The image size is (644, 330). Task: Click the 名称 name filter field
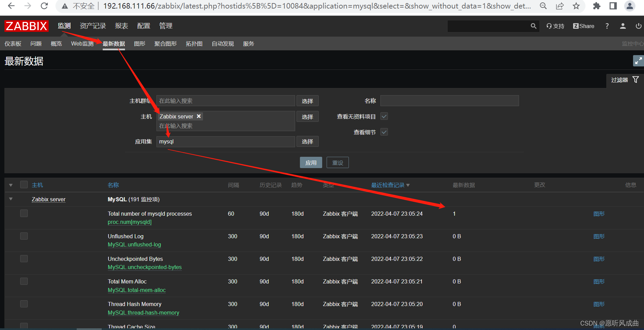click(450, 101)
